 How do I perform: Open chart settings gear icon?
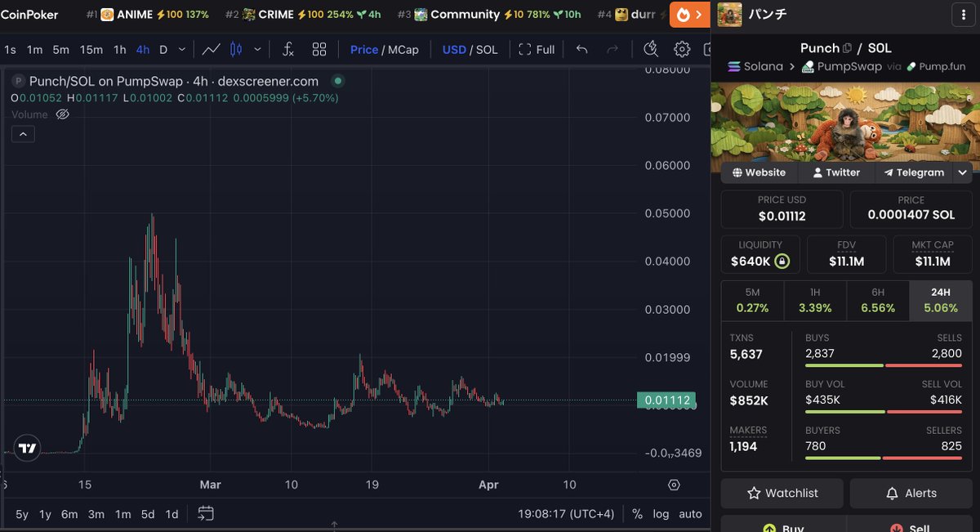(x=682, y=50)
